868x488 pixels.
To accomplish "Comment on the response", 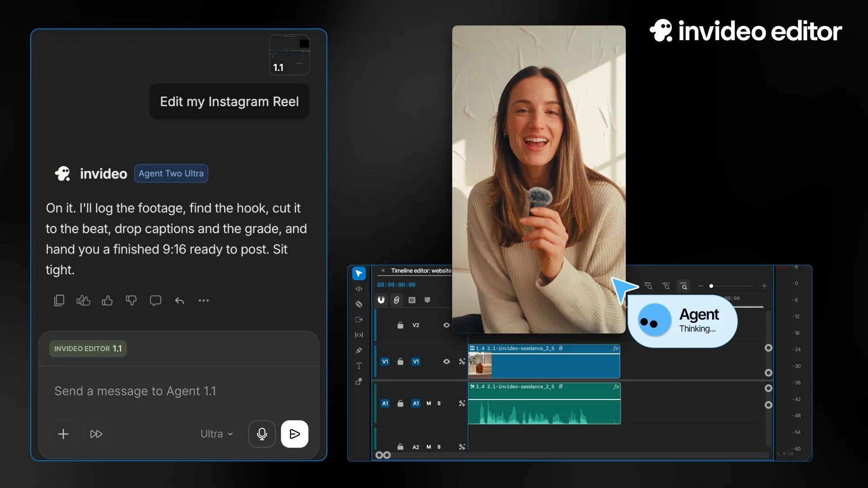I will [156, 300].
